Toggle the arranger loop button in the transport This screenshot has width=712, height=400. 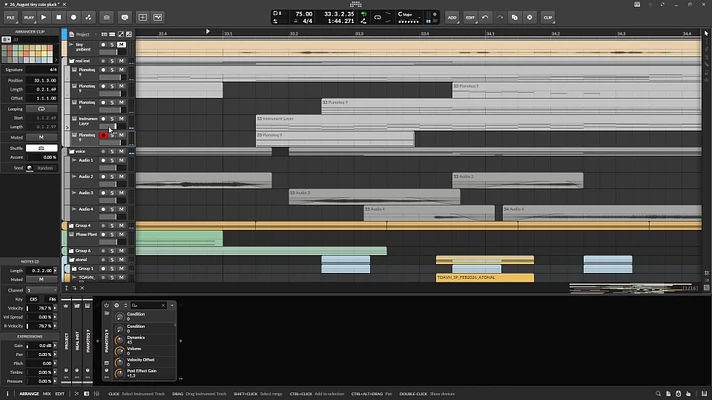coord(377,17)
